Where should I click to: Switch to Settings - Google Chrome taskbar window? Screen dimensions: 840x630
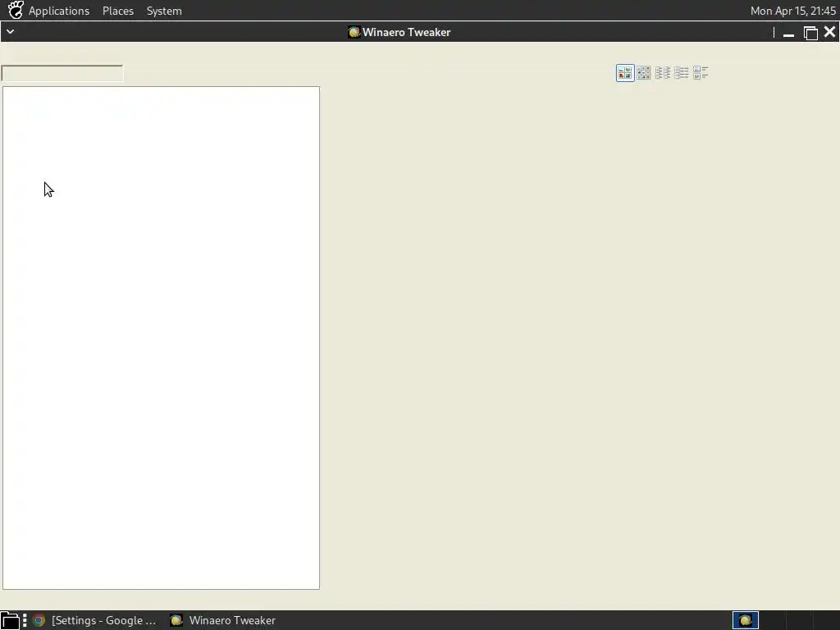point(95,620)
